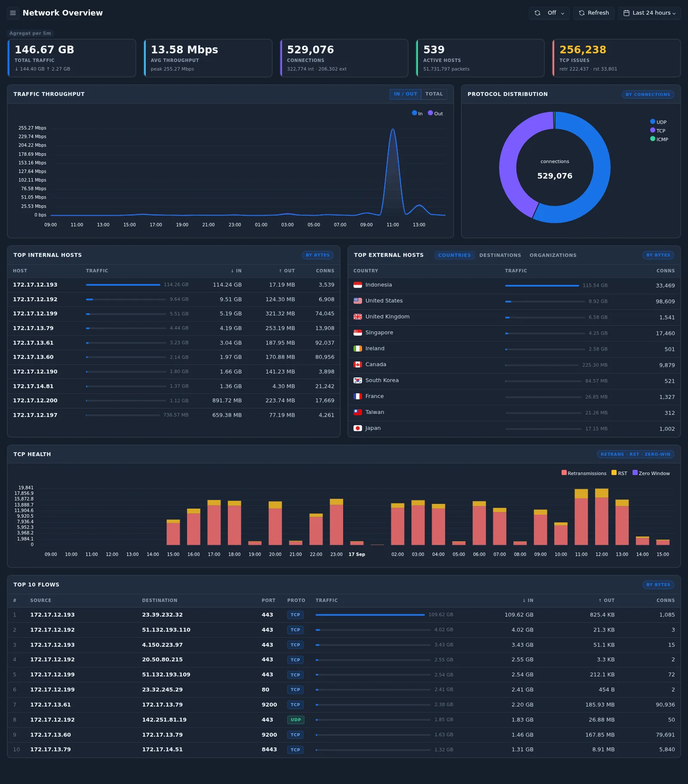Click the RETRANS · RST · ZERO-WIN badge
This screenshot has width=688, height=784.
[635, 454]
